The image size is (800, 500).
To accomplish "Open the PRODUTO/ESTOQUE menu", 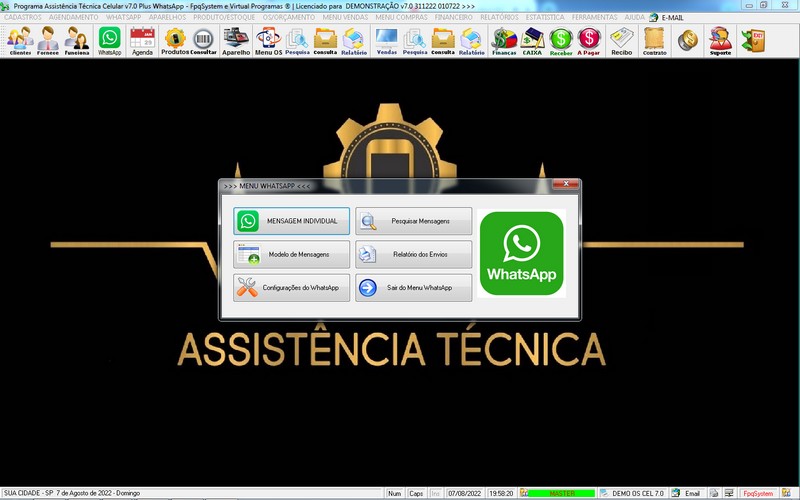I will click(224, 17).
